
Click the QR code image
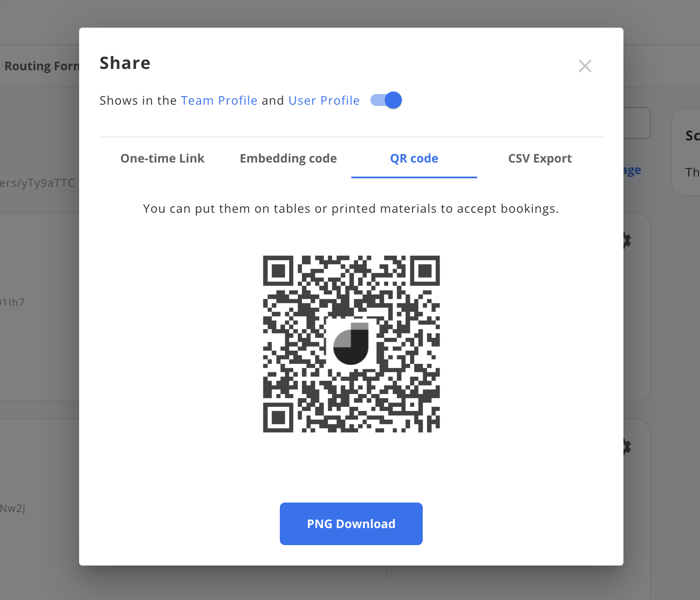pyautogui.click(x=351, y=344)
